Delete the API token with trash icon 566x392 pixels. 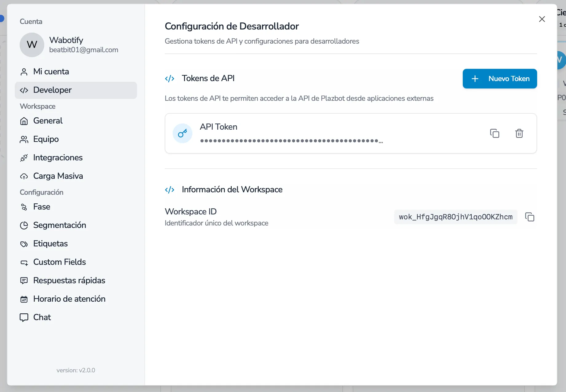click(519, 133)
